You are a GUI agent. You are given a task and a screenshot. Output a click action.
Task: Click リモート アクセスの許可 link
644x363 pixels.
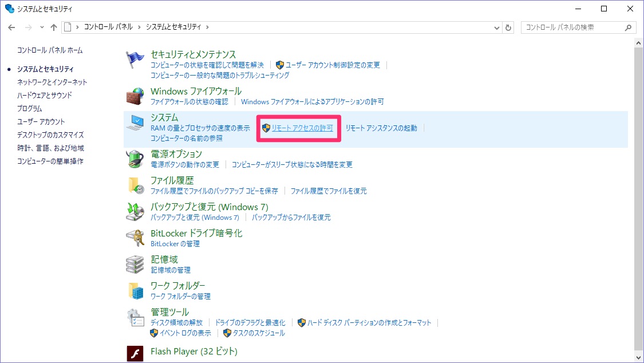[x=302, y=128]
